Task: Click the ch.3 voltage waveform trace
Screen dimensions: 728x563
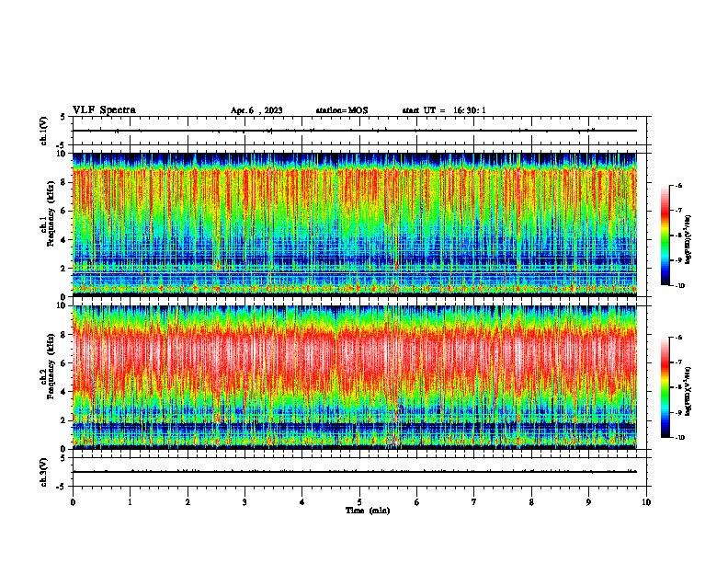Action: tap(355, 472)
